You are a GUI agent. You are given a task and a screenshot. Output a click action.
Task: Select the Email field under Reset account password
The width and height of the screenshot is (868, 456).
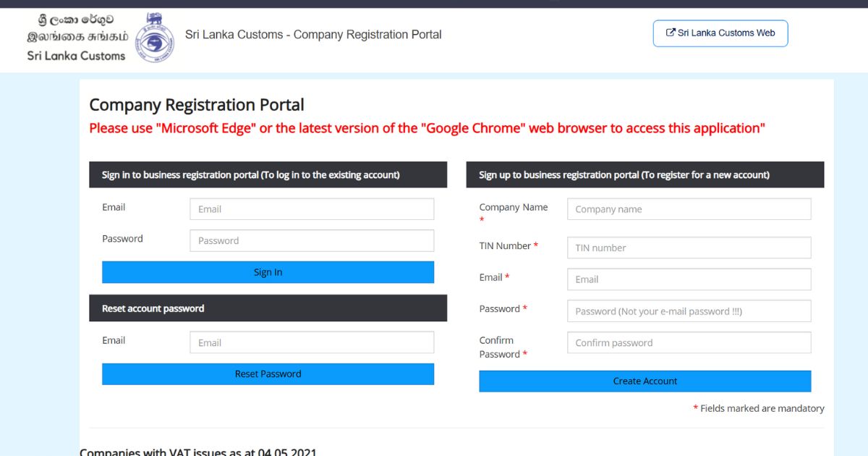pos(312,342)
